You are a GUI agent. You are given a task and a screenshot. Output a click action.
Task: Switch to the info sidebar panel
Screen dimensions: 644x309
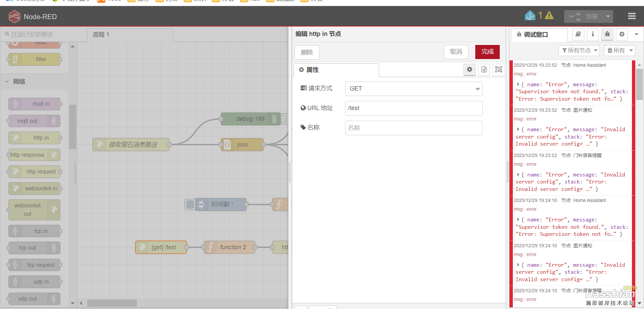pos(592,35)
